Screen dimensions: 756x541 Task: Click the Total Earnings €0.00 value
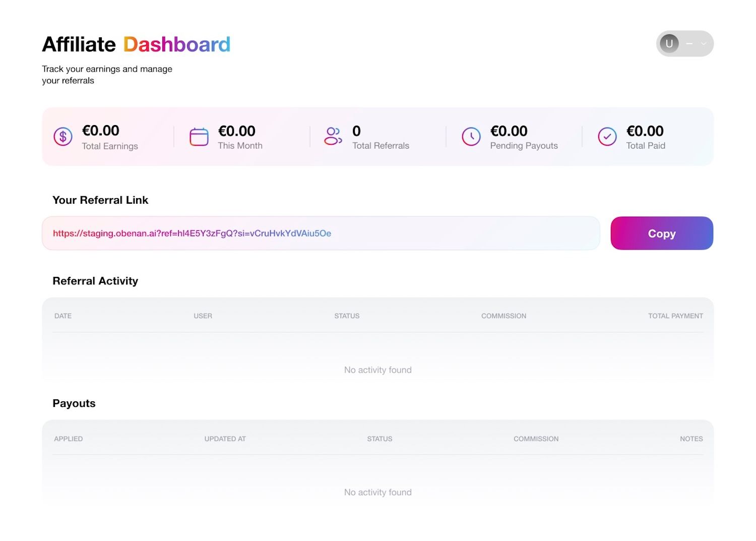tap(101, 131)
